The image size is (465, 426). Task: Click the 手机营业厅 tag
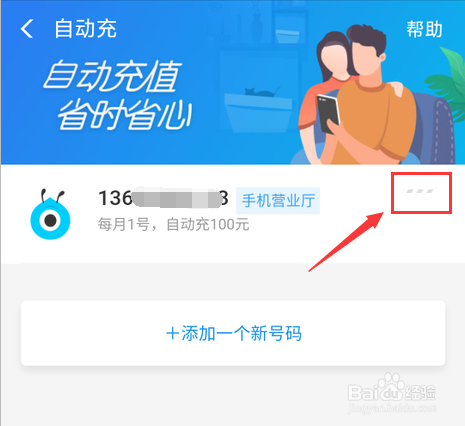tap(278, 201)
